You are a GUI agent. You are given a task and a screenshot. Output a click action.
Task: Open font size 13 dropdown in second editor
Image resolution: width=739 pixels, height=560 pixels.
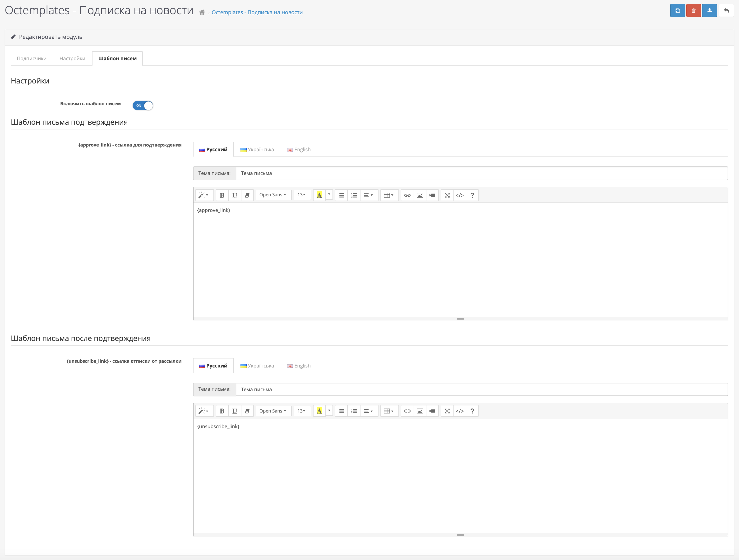(301, 411)
